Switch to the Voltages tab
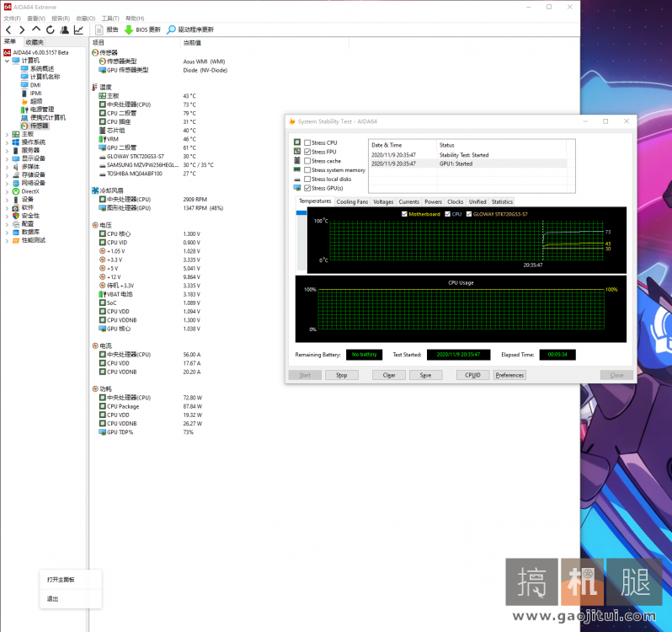This screenshot has height=632, width=672. click(x=383, y=202)
